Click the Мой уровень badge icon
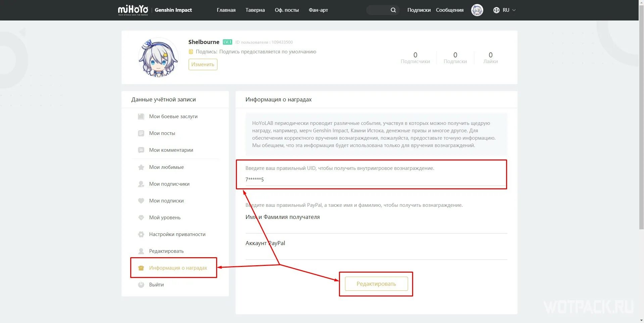This screenshot has height=323, width=644. coord(141,218)
